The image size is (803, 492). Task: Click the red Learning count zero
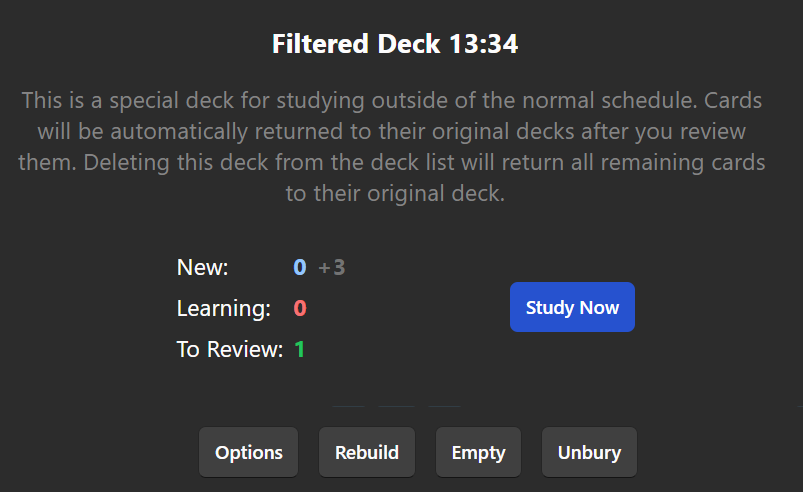click(x=300, y=309)
